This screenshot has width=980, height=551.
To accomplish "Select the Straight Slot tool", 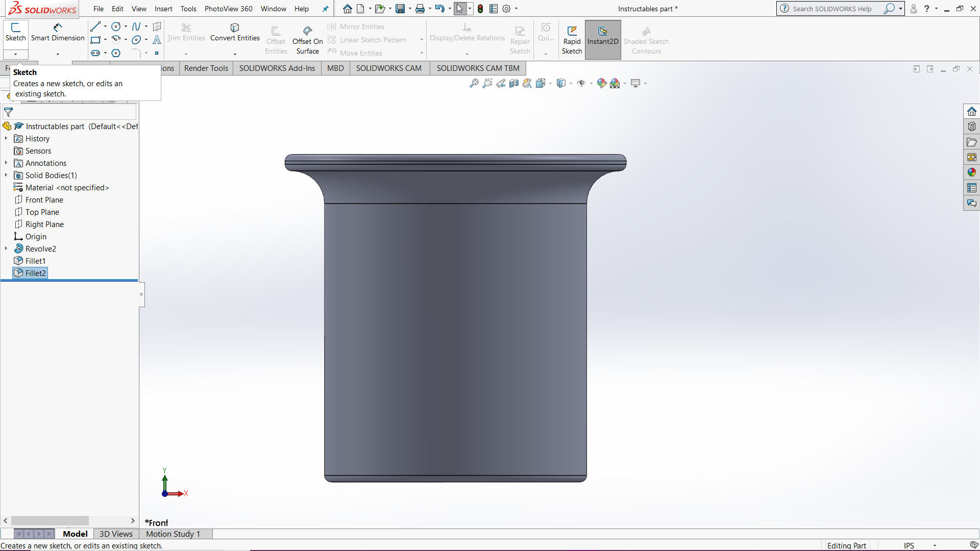I will pyautogui.click(x=95, y=53).
